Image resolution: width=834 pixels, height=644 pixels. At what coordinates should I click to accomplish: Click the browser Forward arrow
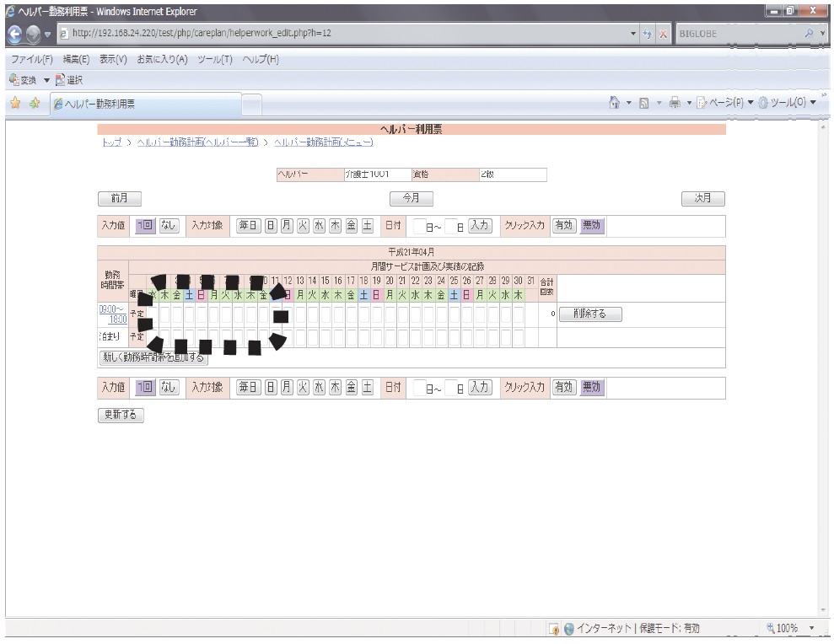(33, 34)
